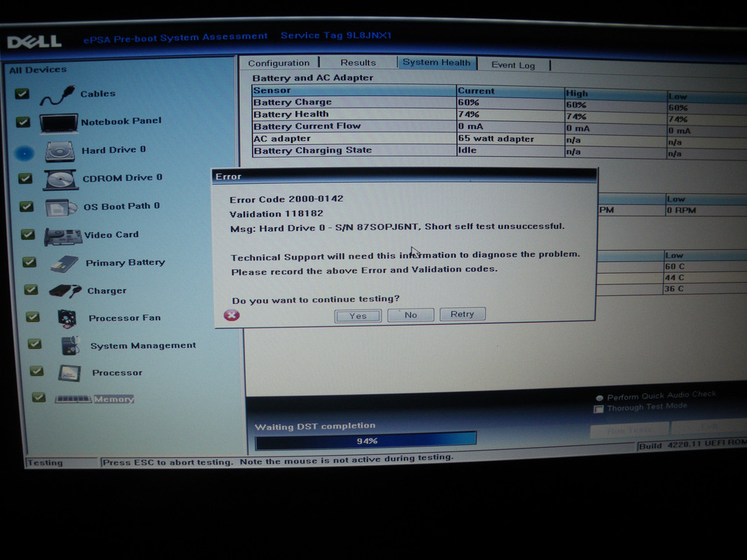Image resolution: width=747 pixels, height=560 pixels.
Task: Toggle the CDROM Drive 0 checkbox
Action: click(x=25, y=178)
